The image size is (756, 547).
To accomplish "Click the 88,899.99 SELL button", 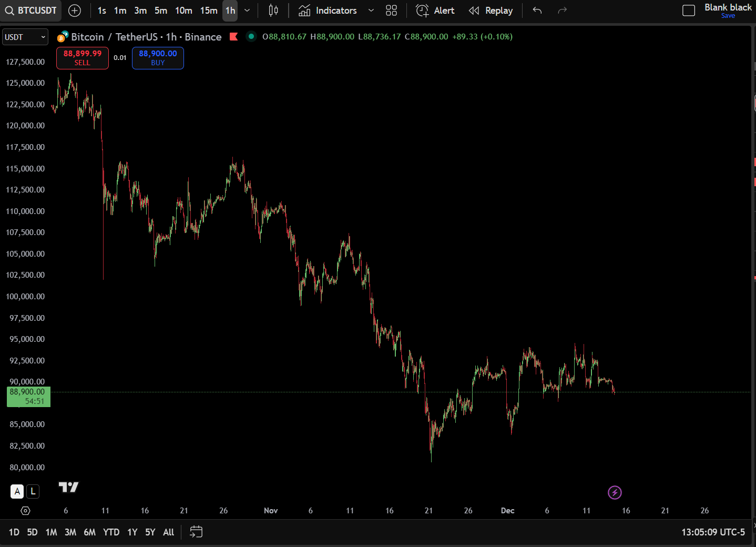I will 83,58.
